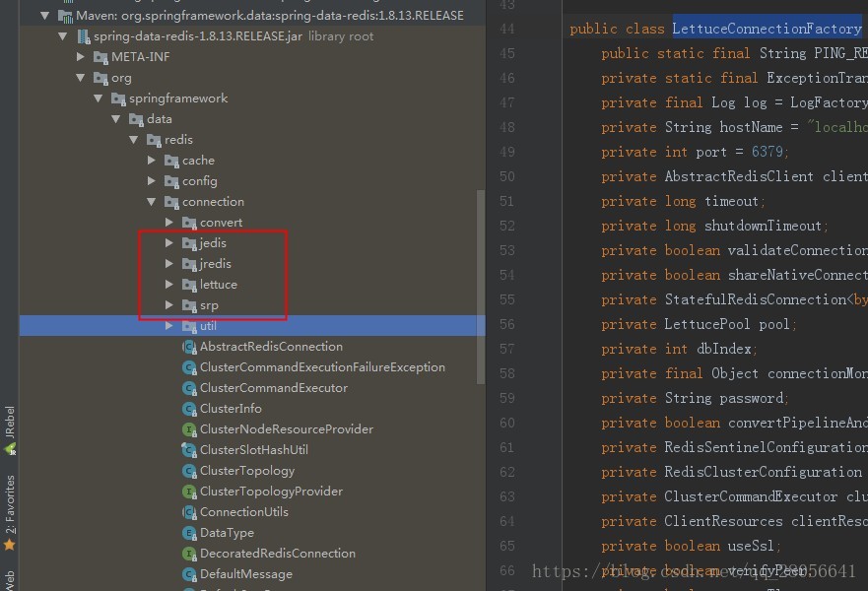
Task: Expand the convert package arrow
Action: (x=169, y=222)
